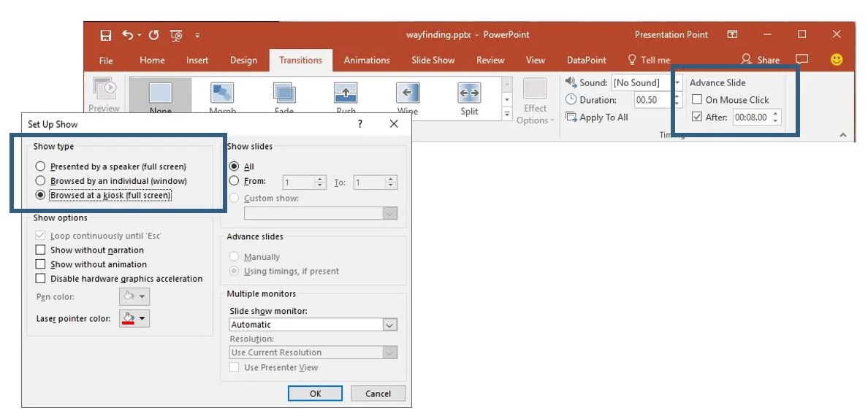The image size is (868, 416).
Task: Click OK in Set Up Show dialog
Action: (316, 393)
